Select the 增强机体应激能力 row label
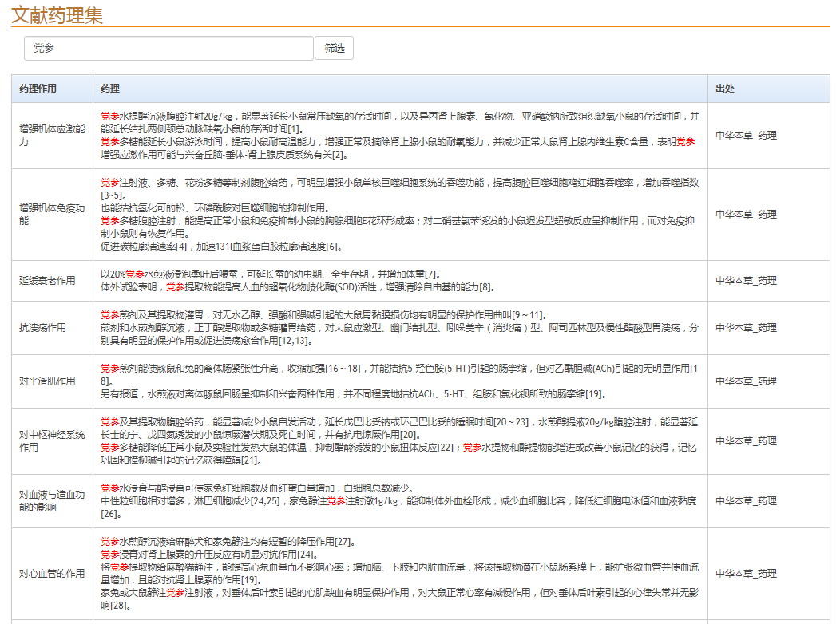The image size is (840, 624). point(52,136)
